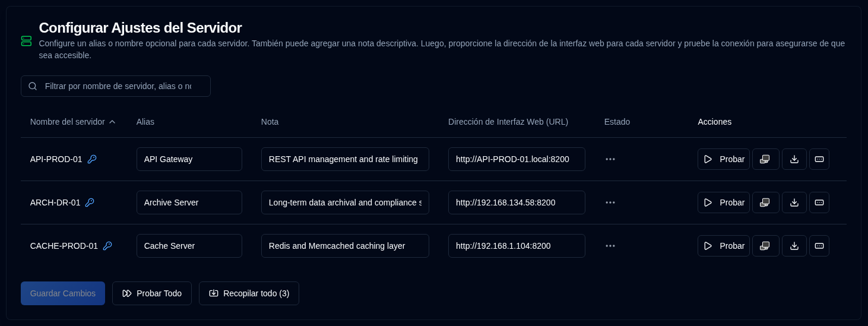Click the download icon in ARCH-DR-01 row

click(x=794, y=202)
